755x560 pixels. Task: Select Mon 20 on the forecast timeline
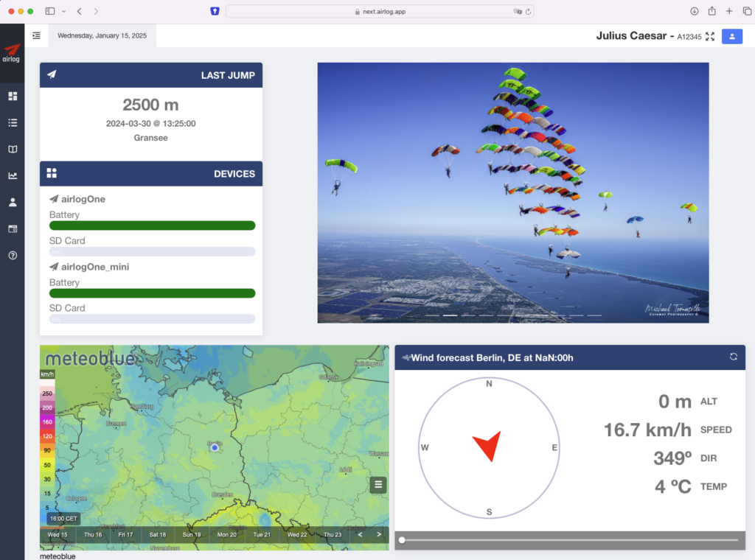pos(227,534)
